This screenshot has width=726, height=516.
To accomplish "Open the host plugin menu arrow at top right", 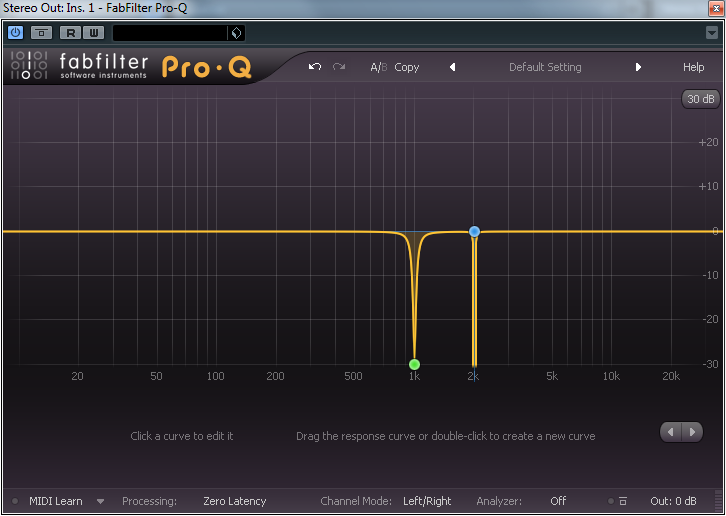I will (x=712, y=32).
